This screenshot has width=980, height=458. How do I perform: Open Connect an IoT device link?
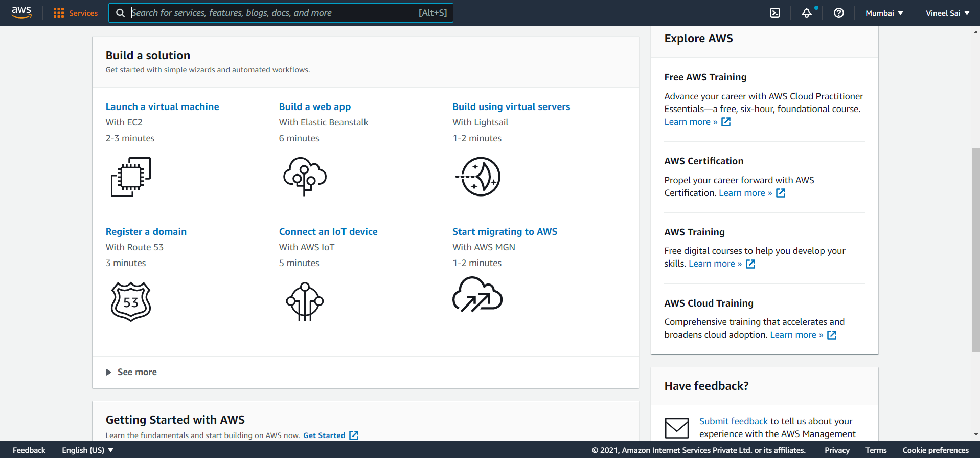328,231
